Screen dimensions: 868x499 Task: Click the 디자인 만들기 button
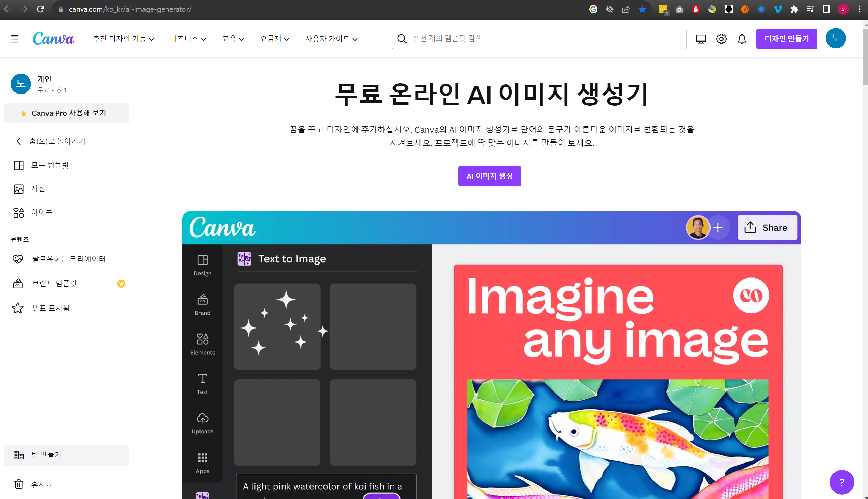[786, 39]
